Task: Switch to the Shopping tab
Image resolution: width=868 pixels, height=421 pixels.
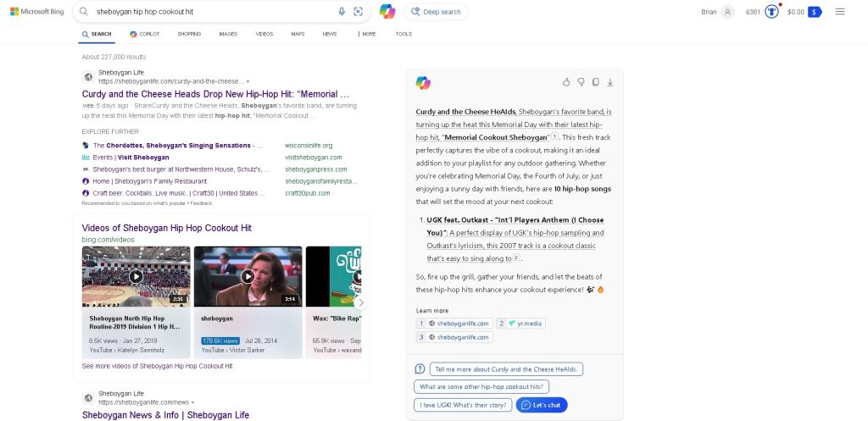Action: coord(189,34)
